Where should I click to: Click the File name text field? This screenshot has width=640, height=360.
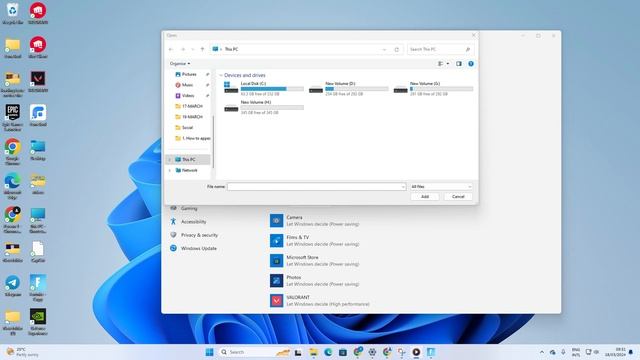pyautogui.click(x=314, y=187)
